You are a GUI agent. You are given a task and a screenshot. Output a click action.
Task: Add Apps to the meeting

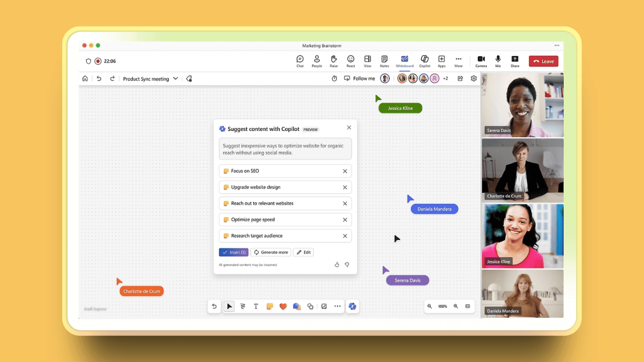click(x=442, y=61)
